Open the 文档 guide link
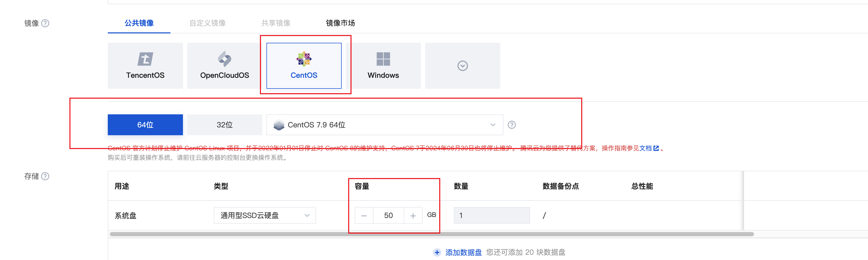This screenshot has width=868, height=260. pyautogui.click(x=646, y=148)
